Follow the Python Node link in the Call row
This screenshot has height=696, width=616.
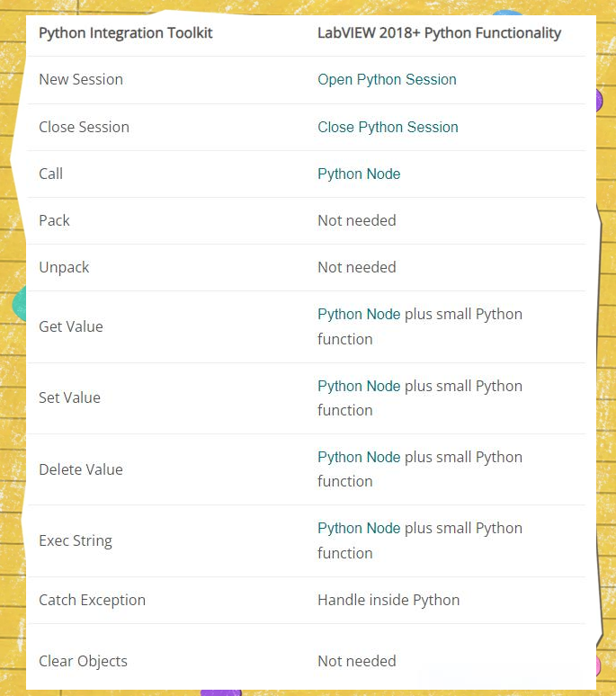tap(359, 174)
